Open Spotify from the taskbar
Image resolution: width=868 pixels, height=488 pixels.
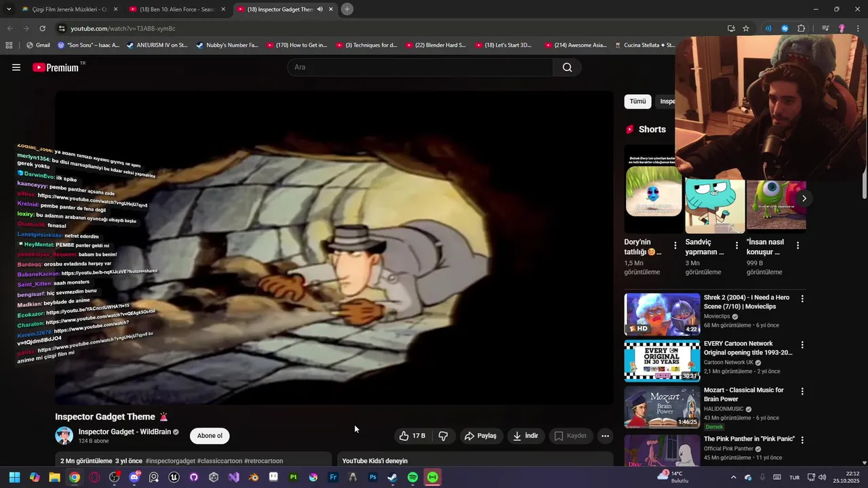(412, 477)
